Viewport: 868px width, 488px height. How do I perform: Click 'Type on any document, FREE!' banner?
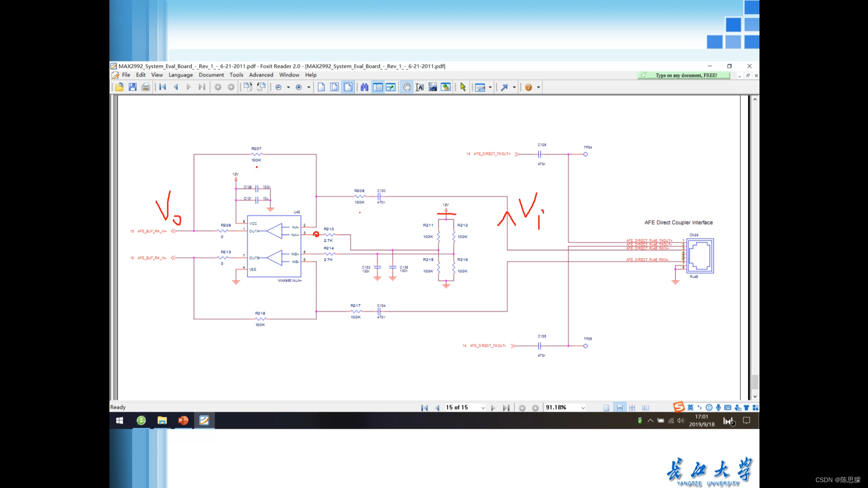[684, 76]
